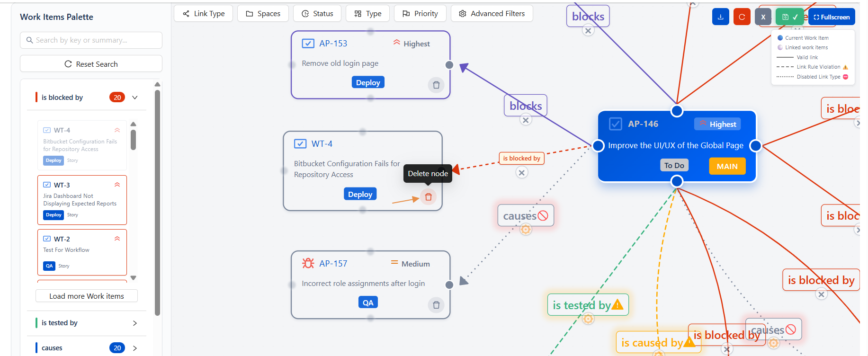Delete the WT-4 node with trash icon
The height and width of the screenshot is (356, 868).
[428, 197]
